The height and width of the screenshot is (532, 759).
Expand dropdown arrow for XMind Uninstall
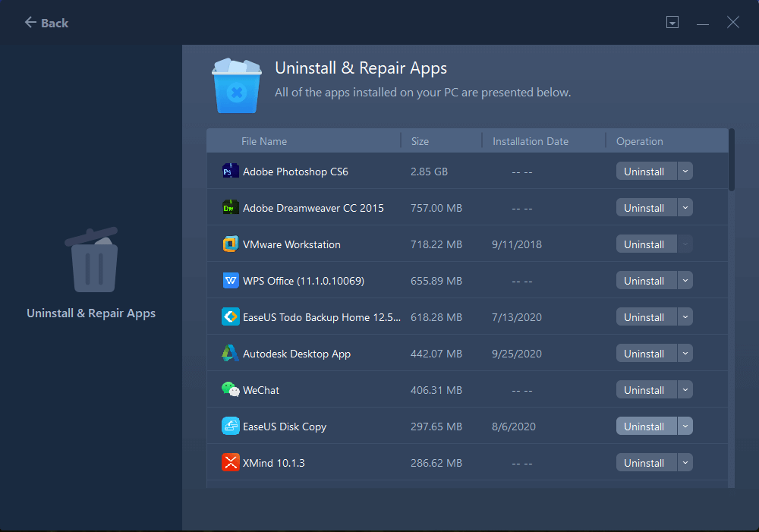(x=685, y=463)
